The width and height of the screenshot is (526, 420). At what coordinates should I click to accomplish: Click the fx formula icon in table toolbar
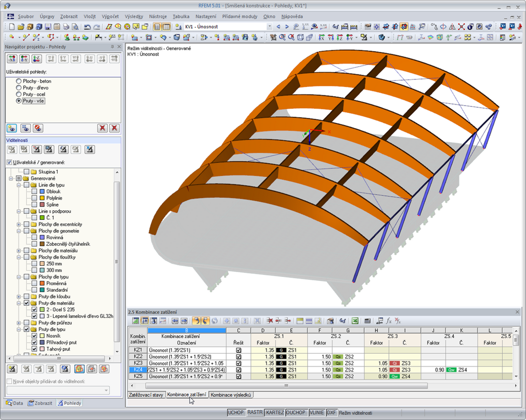[388, 320]
